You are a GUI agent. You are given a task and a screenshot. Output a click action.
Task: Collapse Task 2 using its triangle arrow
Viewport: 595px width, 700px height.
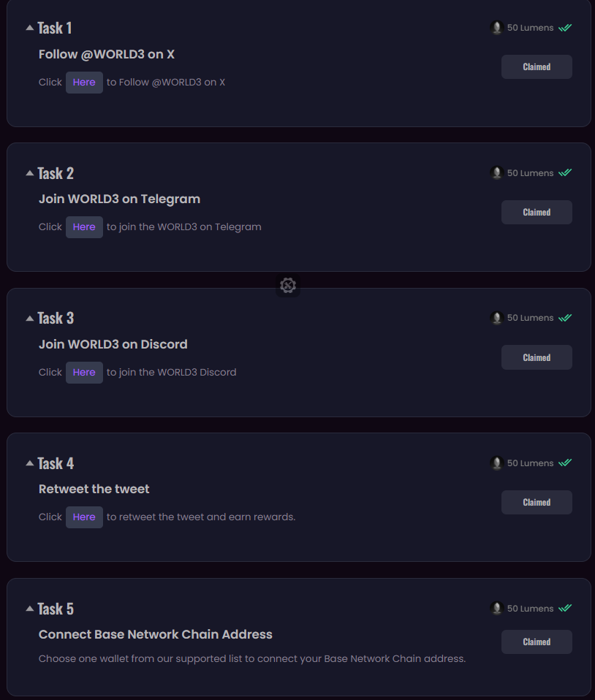click(29, 173)
